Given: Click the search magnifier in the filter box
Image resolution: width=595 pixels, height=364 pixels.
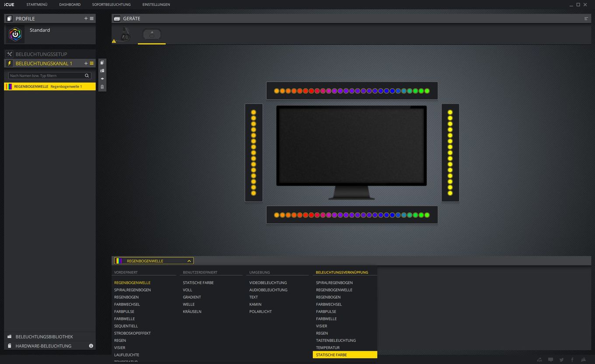Looking at the screenshot, I should click(x=87, y=76).
